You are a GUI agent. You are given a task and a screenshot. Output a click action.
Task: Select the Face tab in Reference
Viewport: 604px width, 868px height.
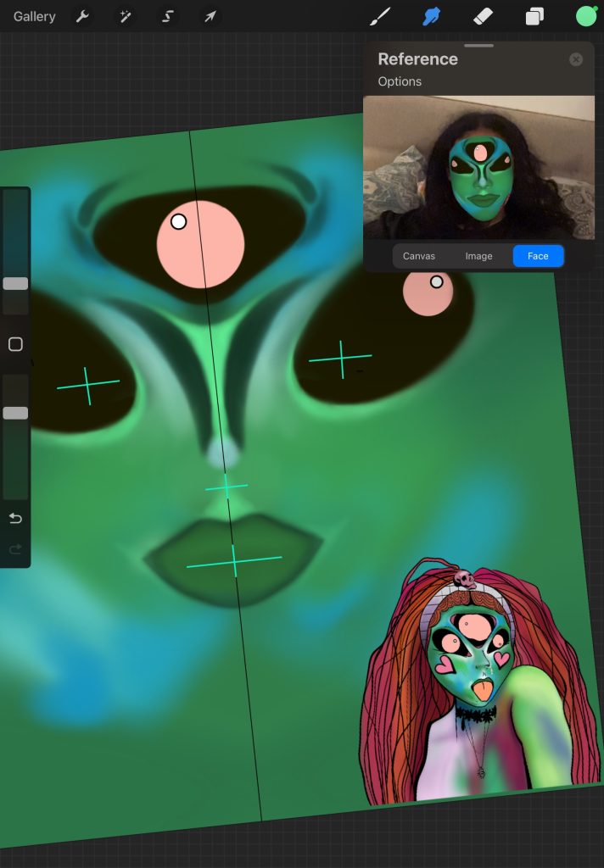point(538,256)
